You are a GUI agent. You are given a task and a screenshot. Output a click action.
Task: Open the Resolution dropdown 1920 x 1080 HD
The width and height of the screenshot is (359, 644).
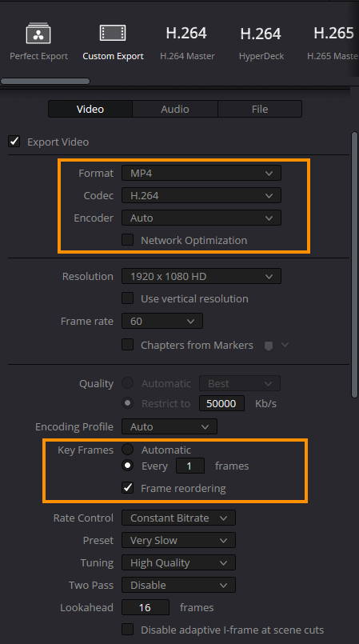[x=201, y=276]
